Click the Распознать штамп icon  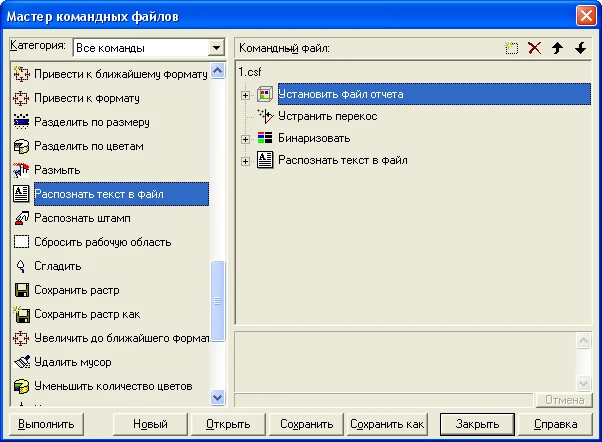pos(20,218)
